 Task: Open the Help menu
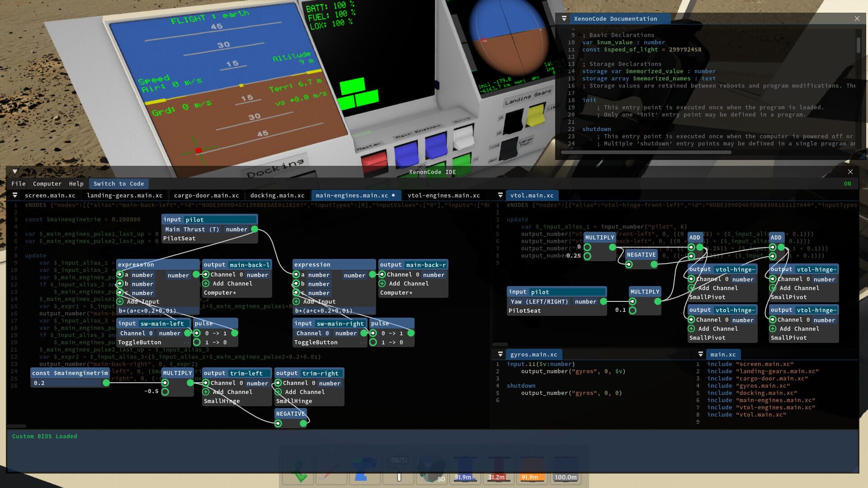pyautogui.click(x=76, y=184)
